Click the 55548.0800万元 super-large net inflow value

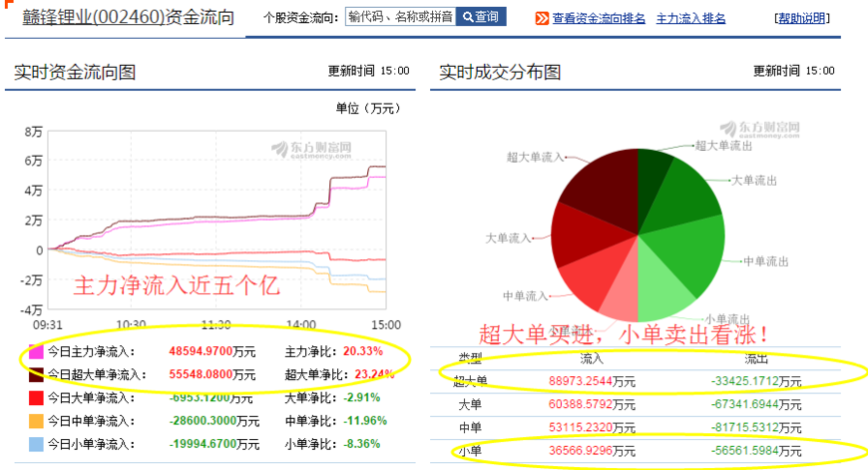[x=213, y=375]
